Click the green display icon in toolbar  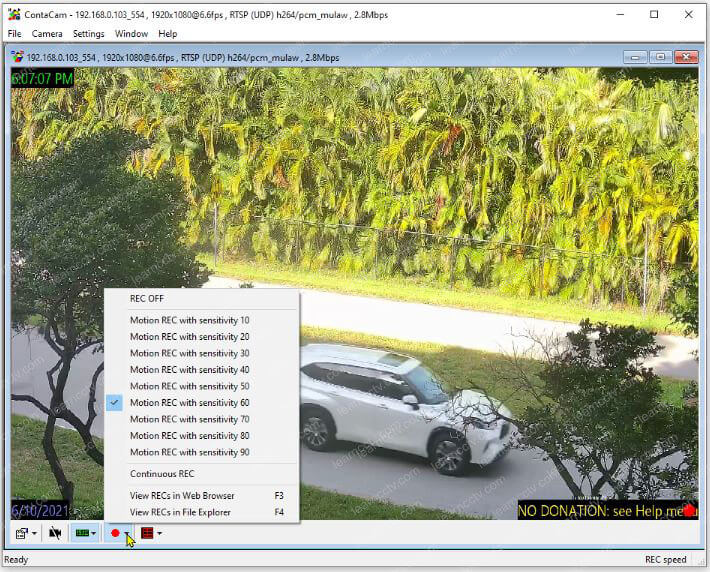(x=82, y=533)
